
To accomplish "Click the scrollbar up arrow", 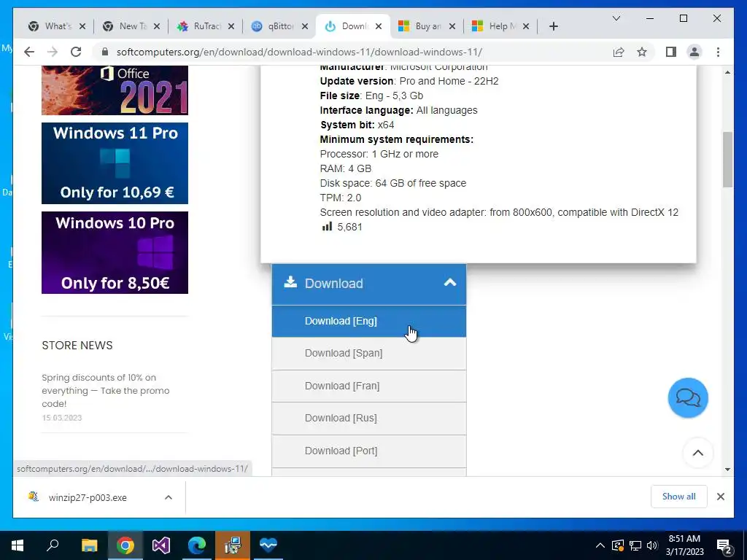I will pyautogui.click(x=727, y=72).
